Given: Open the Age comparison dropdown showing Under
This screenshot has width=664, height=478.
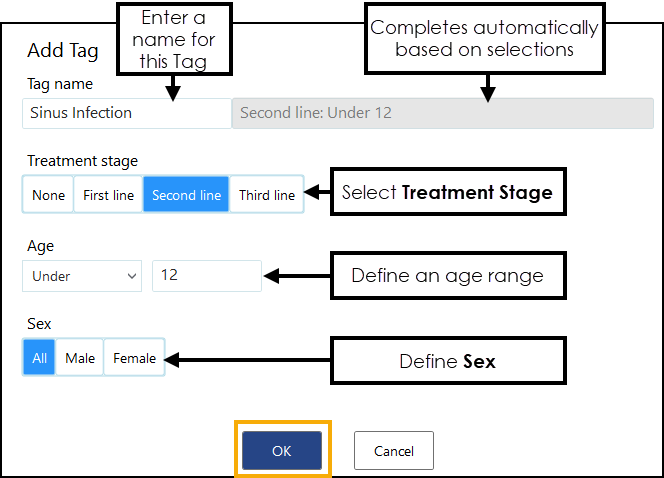Looking at the screenshot, I should [x=84, y=275].
